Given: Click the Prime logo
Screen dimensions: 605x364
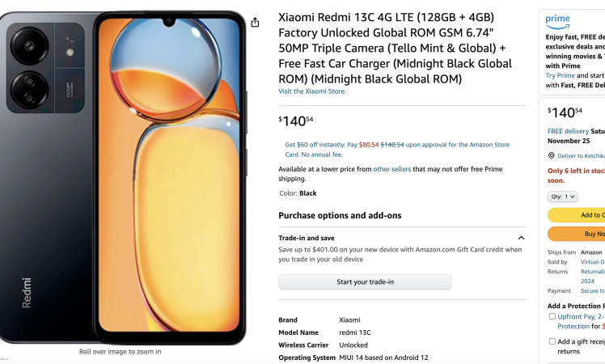Looking at the screenshot, I should [x=557, y=20].
